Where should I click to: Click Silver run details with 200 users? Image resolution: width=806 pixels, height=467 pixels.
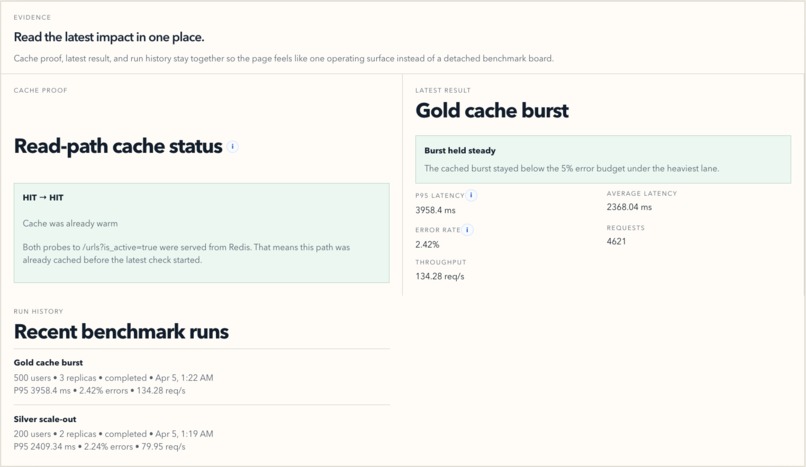[x=113, y=440]
